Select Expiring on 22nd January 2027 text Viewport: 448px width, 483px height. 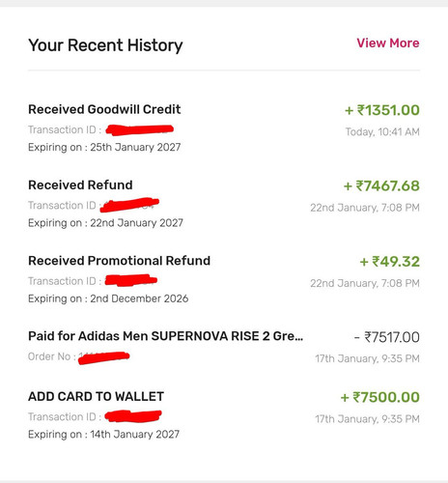click(105, 223)
